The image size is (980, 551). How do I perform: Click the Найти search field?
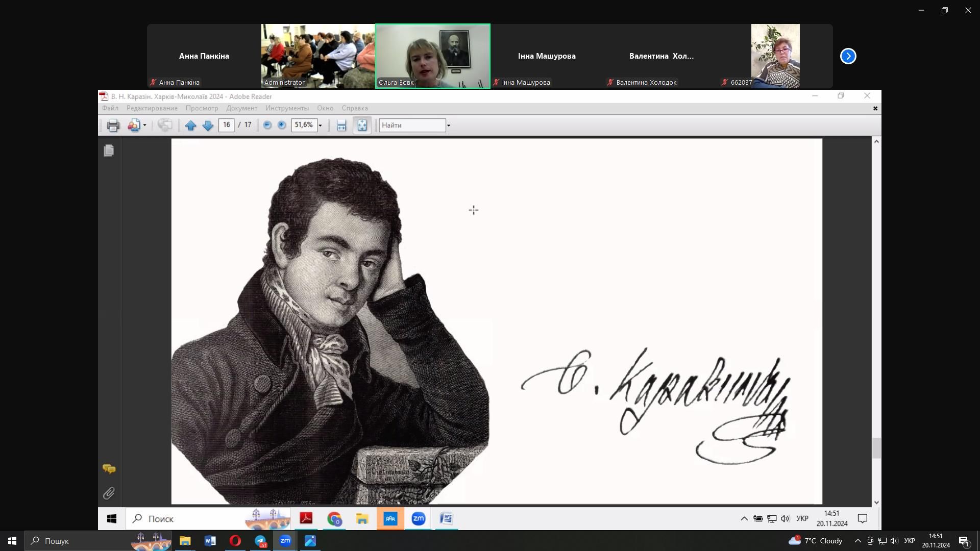point(412,126)
